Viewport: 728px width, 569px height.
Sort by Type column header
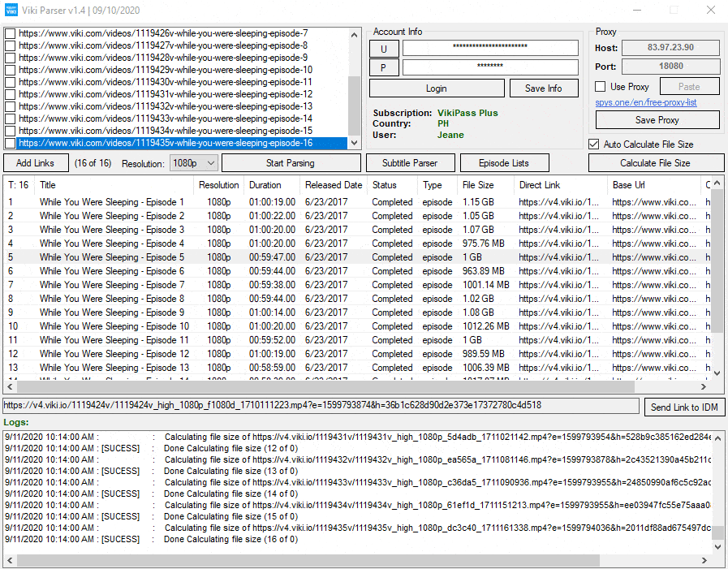click(437, 185)
